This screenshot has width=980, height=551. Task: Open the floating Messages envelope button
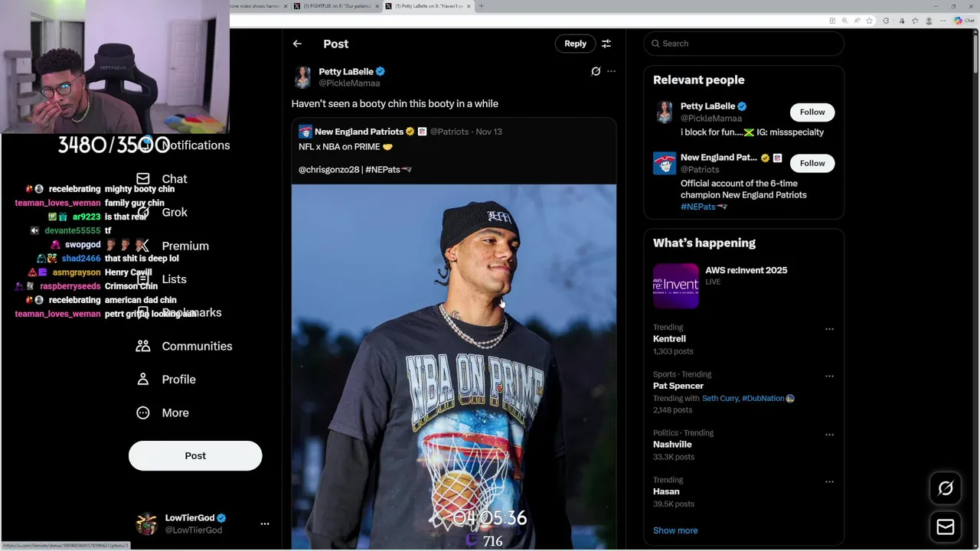point(946,527)
